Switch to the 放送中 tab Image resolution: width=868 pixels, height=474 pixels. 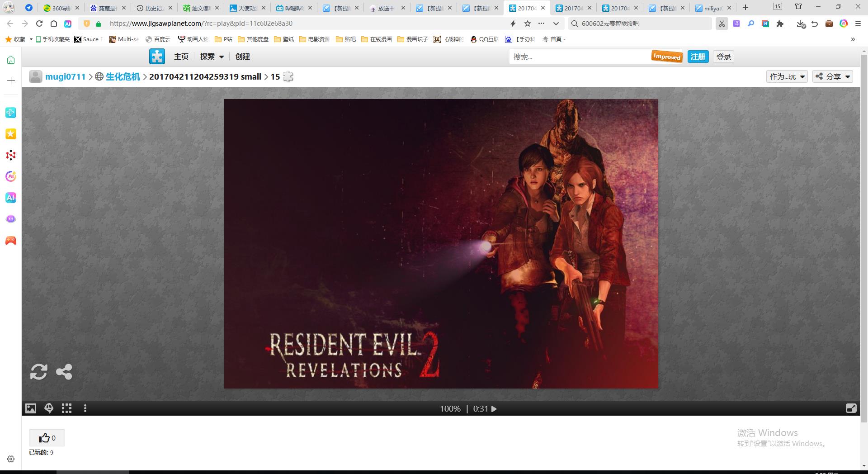[x=387, y=8]
